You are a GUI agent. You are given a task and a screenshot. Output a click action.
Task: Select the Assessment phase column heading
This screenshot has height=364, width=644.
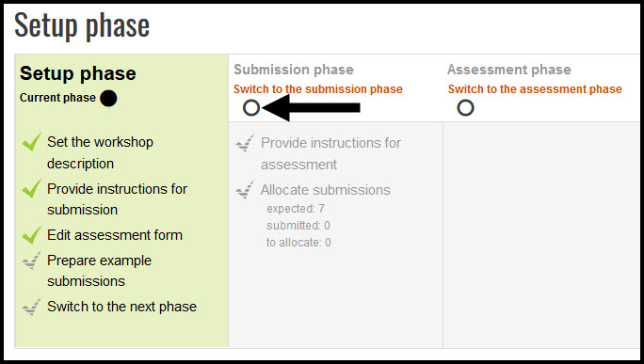pos(508,70)
